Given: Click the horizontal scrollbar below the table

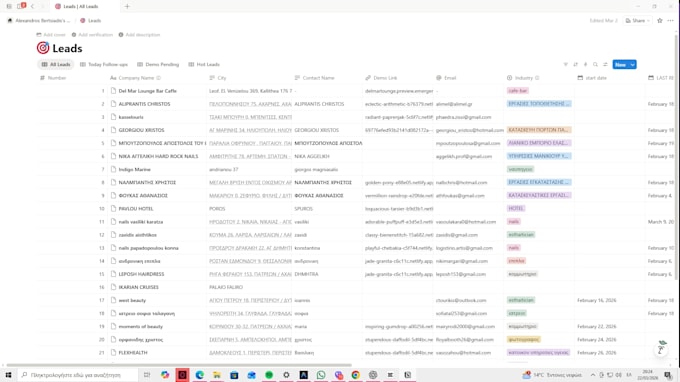Looking at the screenshot, I should coord(179,365).
